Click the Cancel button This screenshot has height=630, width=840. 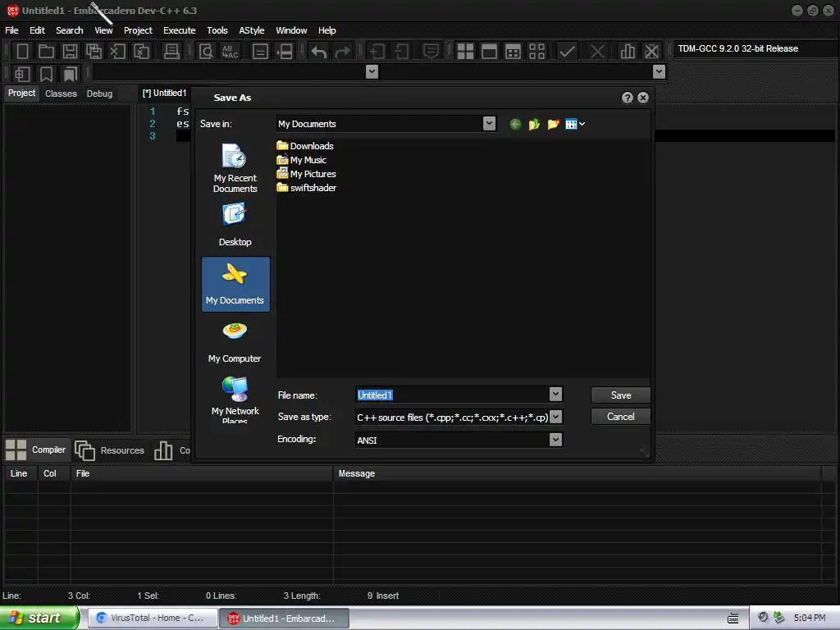coord(620,417)
